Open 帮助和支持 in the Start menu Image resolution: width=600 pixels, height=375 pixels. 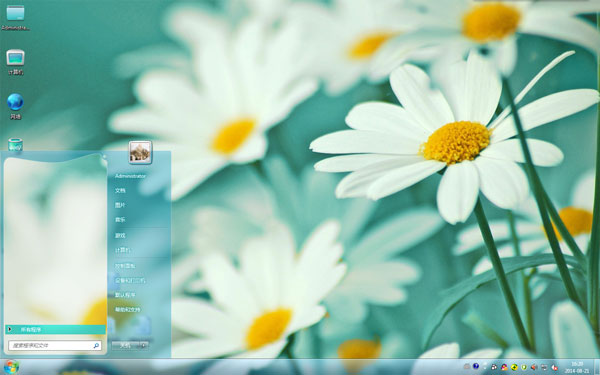coord(127,310)
